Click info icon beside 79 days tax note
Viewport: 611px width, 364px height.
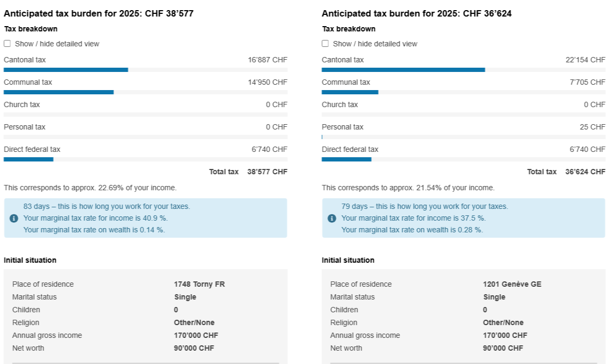(332, 218)
